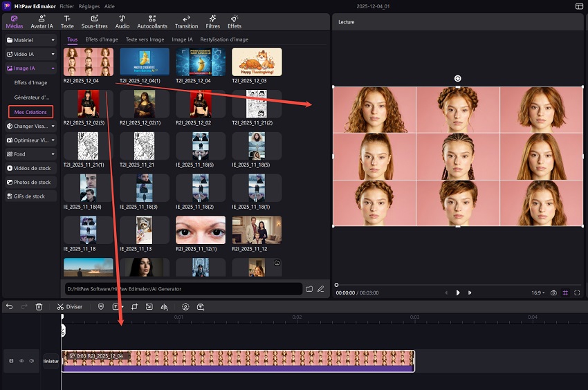Open Photos de stock
The height and width of the screenshot is (390, 588).
[x=30, y=183]
